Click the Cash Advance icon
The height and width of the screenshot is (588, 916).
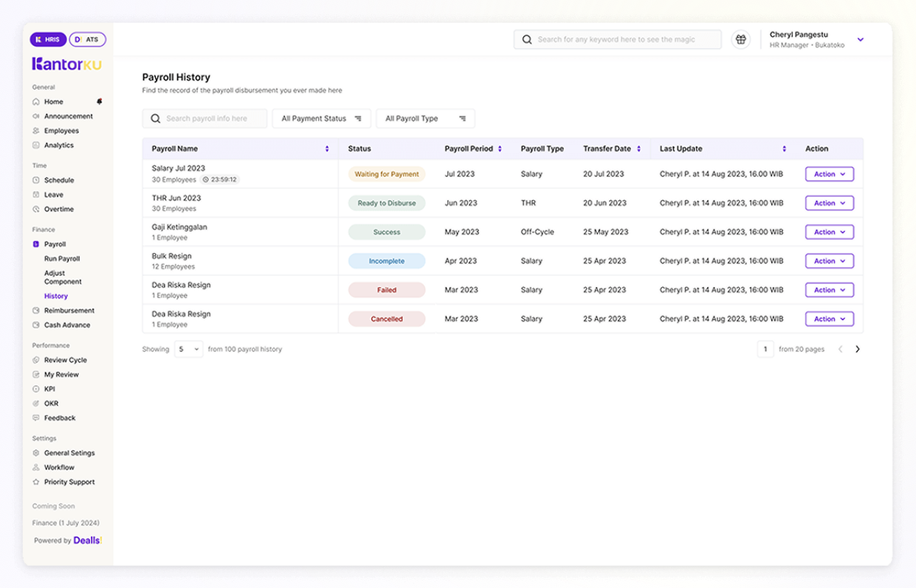[36, 325]
